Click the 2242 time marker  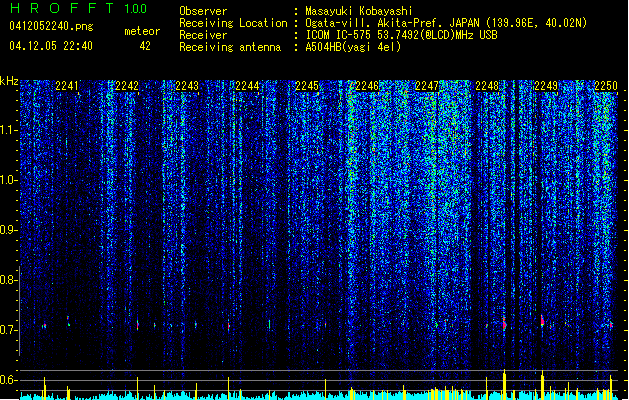tap(127, 86)
